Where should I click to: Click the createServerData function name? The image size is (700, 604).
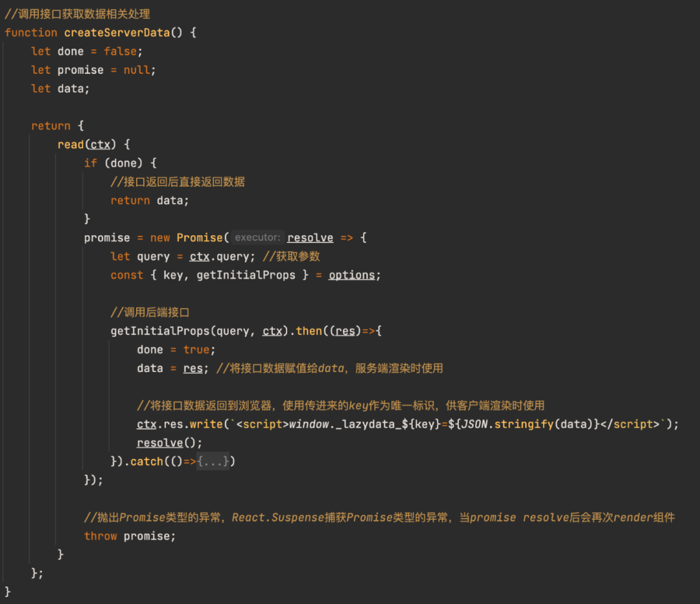click(117, 32)
